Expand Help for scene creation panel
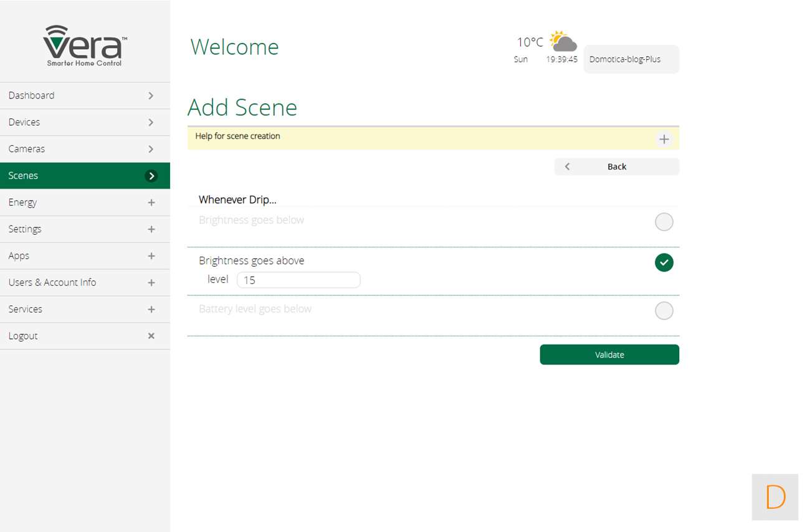 click(664, 139)
